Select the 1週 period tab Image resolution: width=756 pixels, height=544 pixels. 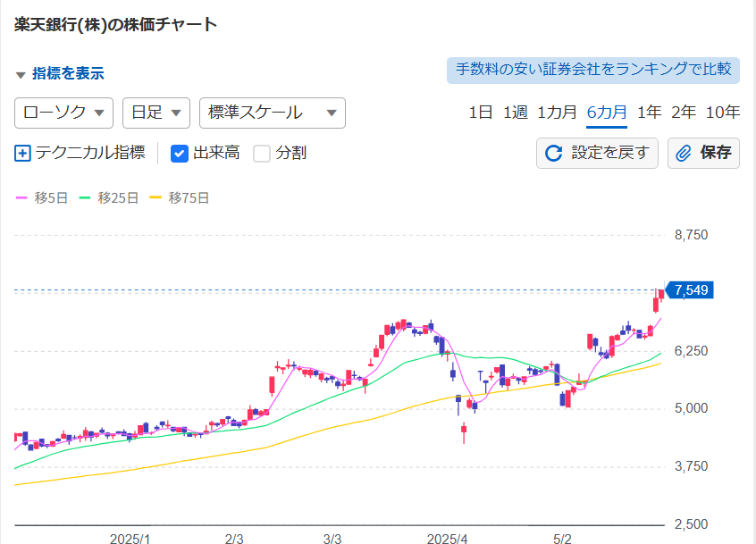[516, 113]
